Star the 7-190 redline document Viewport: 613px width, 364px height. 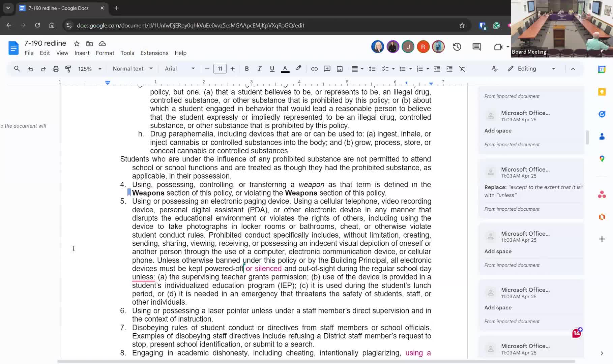pyautogui.click(x=77, y=43)
